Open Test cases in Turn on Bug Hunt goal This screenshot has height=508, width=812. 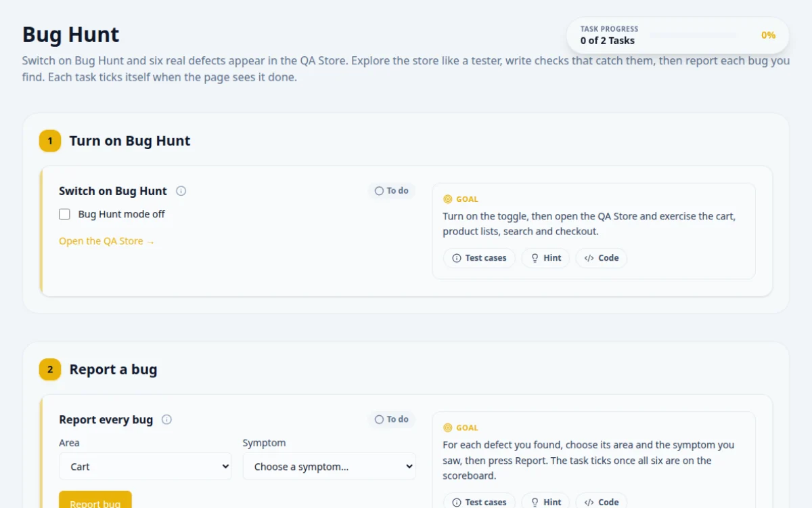tap(479, 258)
